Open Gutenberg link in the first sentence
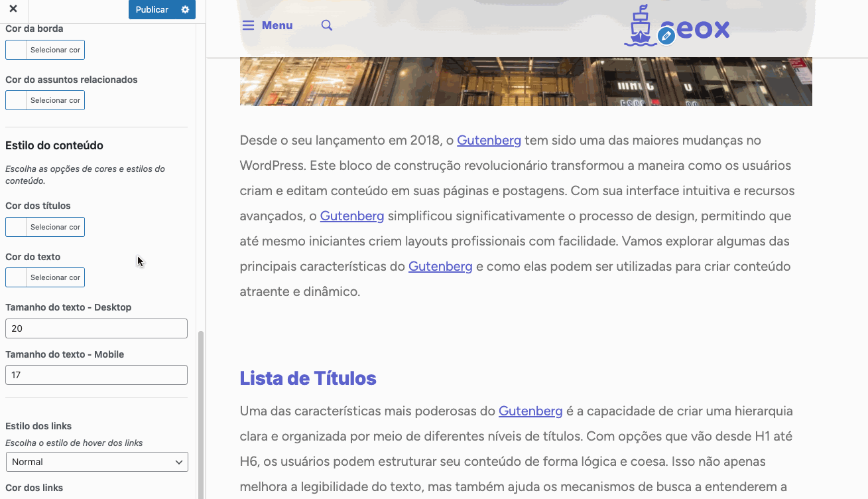The height and width of the screenshot is (499, 868). [489, 140]
